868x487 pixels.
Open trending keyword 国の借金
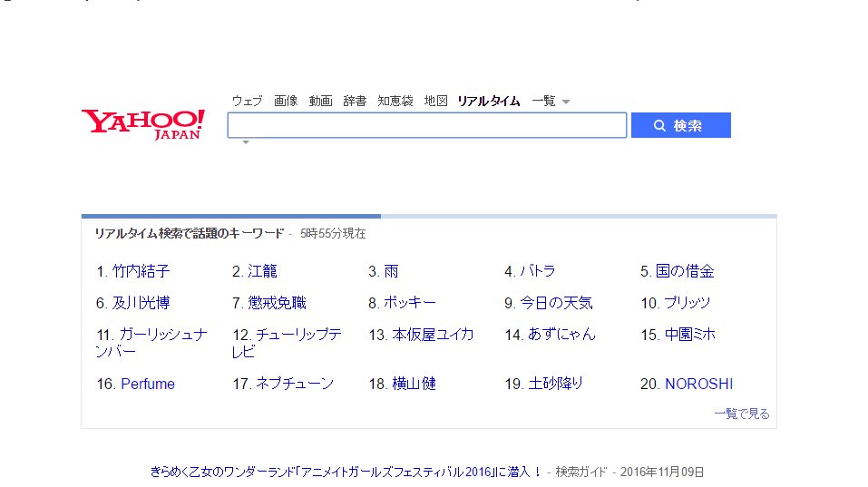click(685, 271)
